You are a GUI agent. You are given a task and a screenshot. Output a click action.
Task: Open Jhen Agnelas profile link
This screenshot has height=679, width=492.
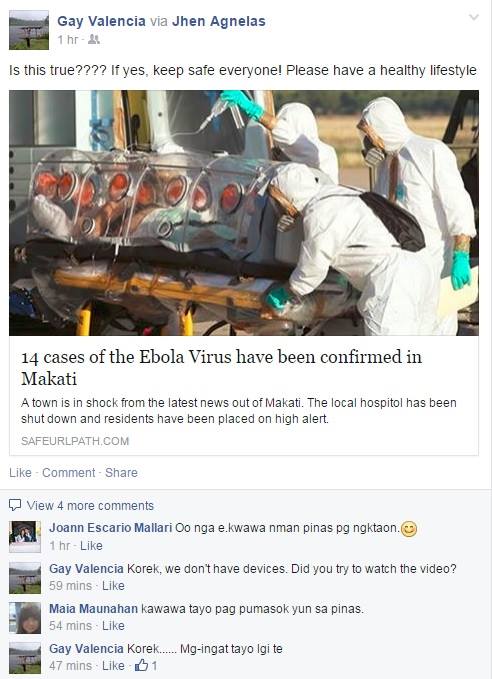pyautogui.click(x=219, y=21)
